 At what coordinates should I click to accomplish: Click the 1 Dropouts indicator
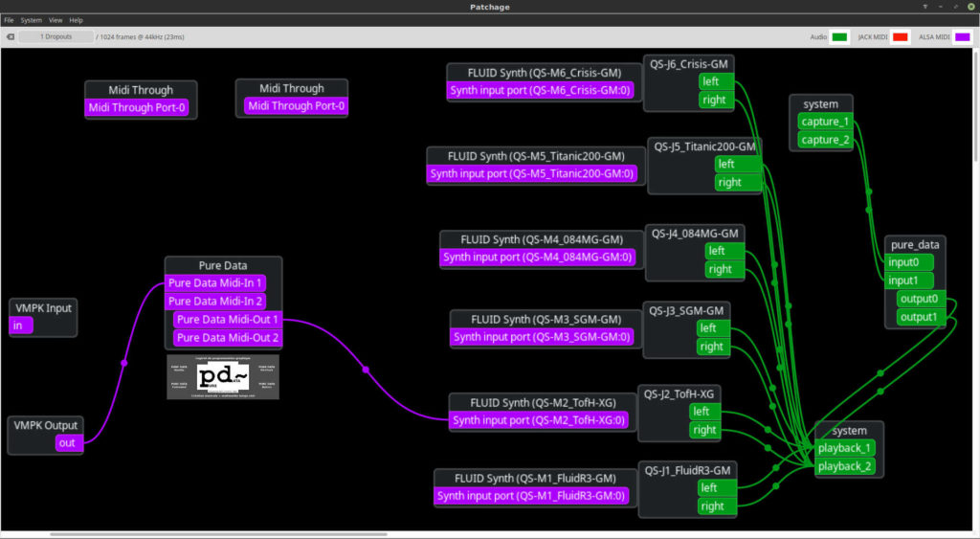point(56,37)
